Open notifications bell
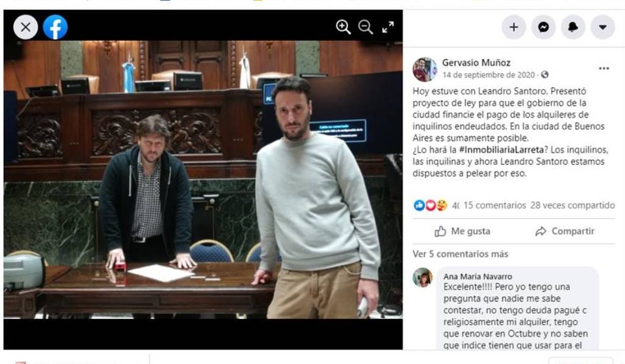The height and width of the screenshot is (364, 625). click(573, 27)
